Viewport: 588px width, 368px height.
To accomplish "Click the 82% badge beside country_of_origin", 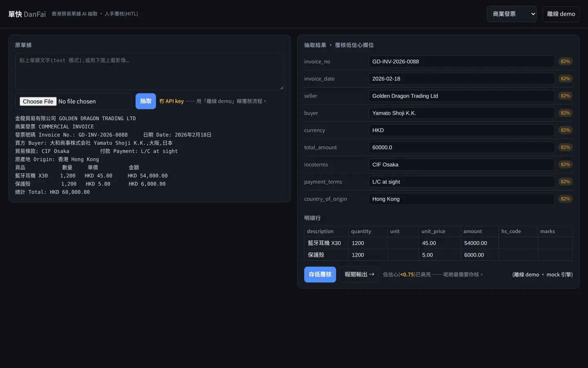I will (x=566, y=199).
